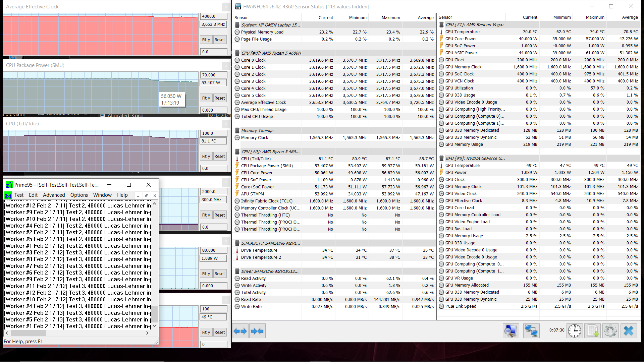Click the Prime95 document icon left of Test menu
The width and height of the screenshot is (644, 362).
pos(8,195)
